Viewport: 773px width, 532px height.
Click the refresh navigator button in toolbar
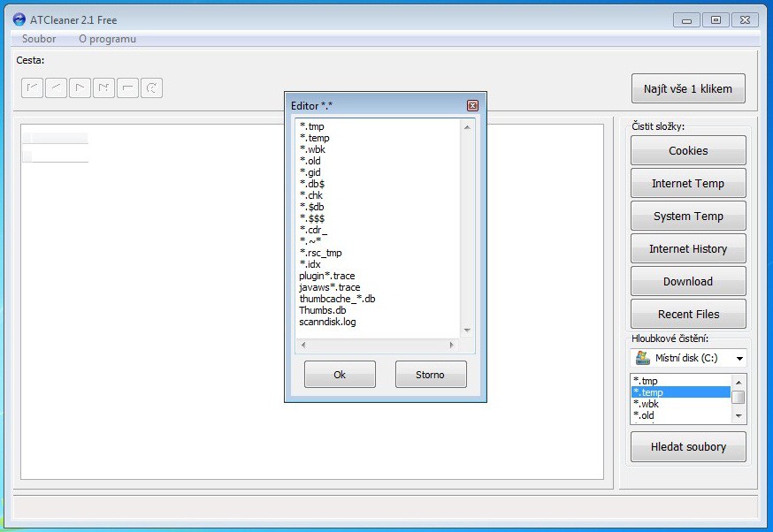(151, 88)
